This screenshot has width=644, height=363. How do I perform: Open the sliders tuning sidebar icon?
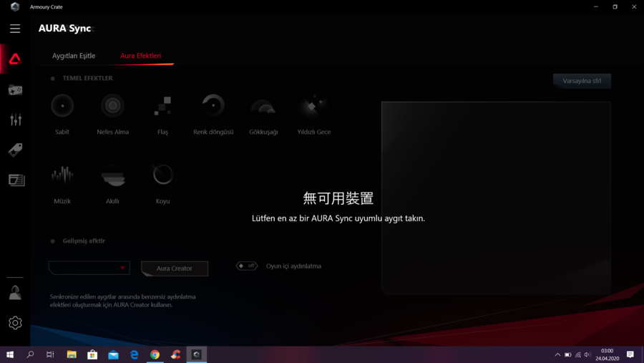tap(16, 120)
